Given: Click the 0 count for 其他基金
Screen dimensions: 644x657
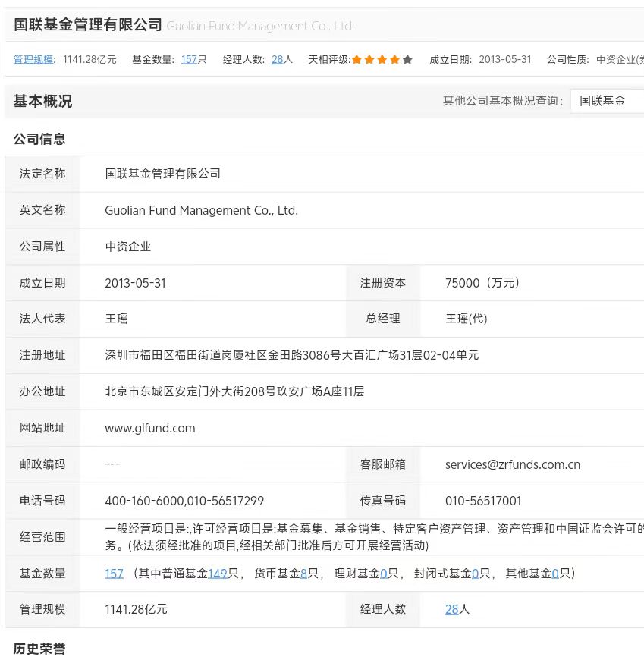Looking at the screenshot, I should (x=555, y=574).
